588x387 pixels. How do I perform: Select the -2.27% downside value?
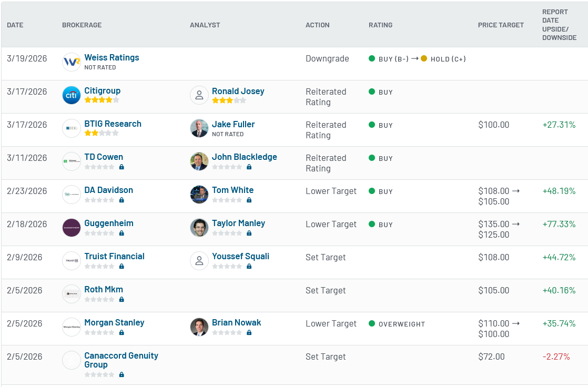coord(556,357)
